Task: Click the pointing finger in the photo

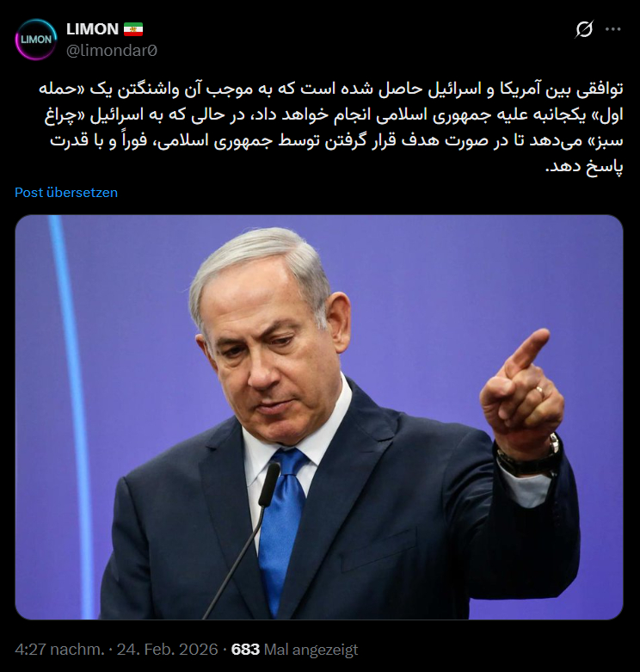Action: [528, 352]
